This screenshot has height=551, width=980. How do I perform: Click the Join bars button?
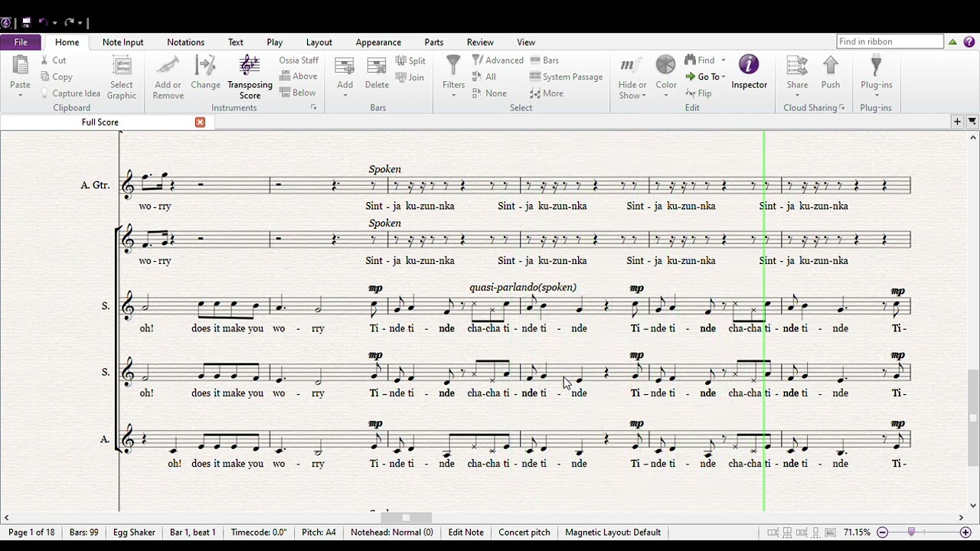pos(410,77)
